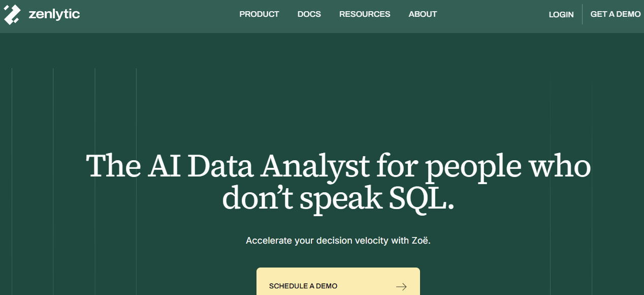Click GET A DEMO in the header
The height and width of the screenshot is (295, 644).
pyautogui.click(x=615, y=14)
